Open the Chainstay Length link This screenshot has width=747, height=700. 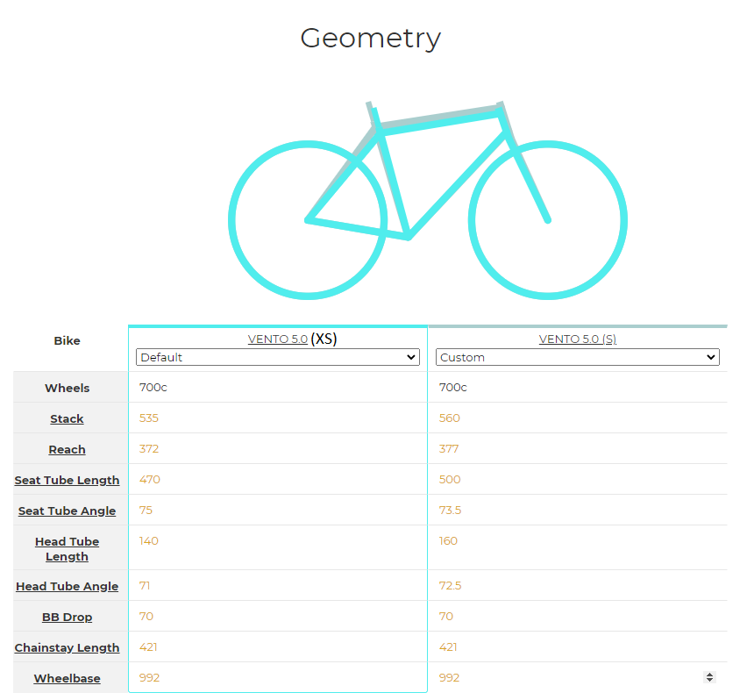67,647
